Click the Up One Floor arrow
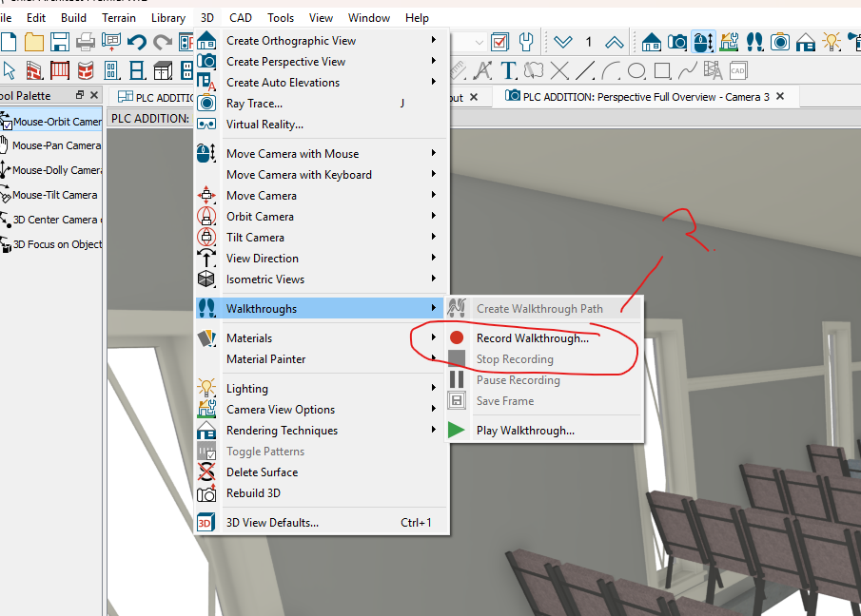The width and height of the screenshot is (861, 616). point(615,42)
